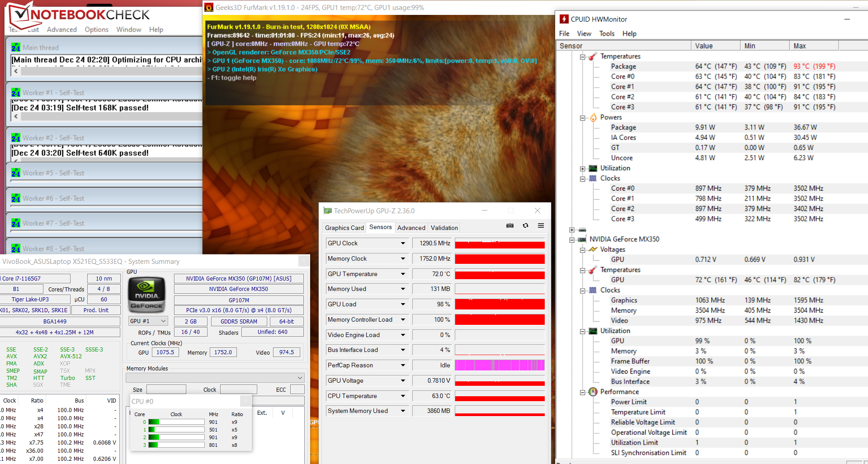Click the GPU Temperatures thermometer icon under MX350
The height and width of the screenshot is (464, 868).
(593, 270)
